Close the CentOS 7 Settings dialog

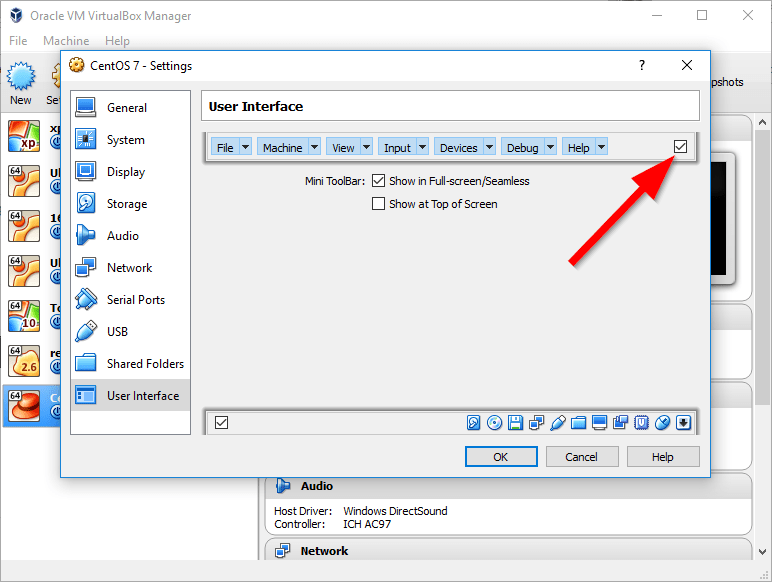point(687,65)
